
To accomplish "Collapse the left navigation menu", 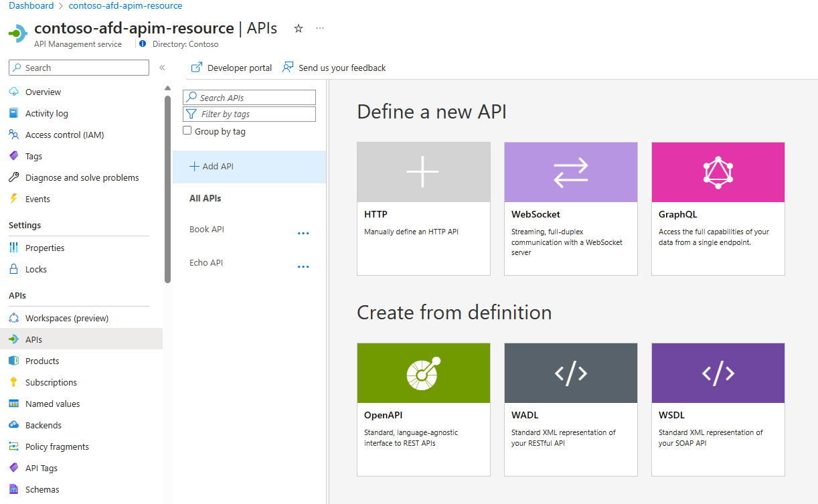I will (x=162, y=67).
